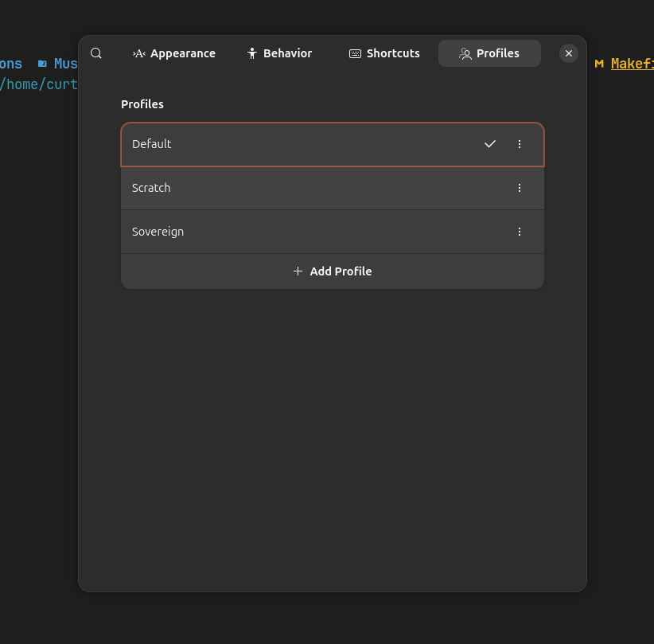Open the Makefile link in the terminal
The image size is (654, 644).
[x=632, y=64]
